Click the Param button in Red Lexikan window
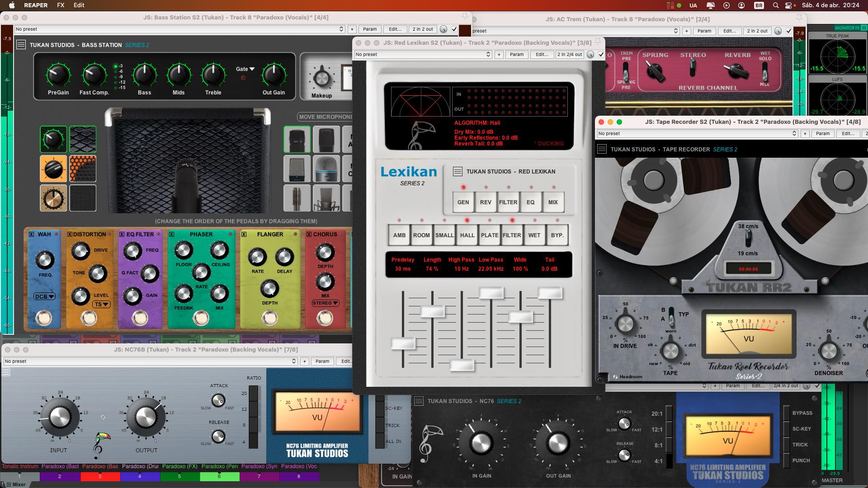Screen dimensions: 868x488 pyautogui.click(x=517, y=54)
